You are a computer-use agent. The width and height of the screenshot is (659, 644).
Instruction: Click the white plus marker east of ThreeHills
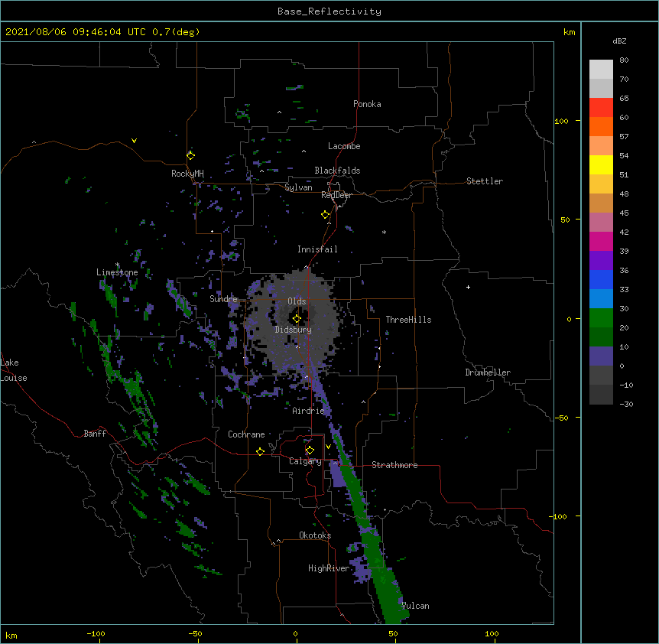(468, 287)
